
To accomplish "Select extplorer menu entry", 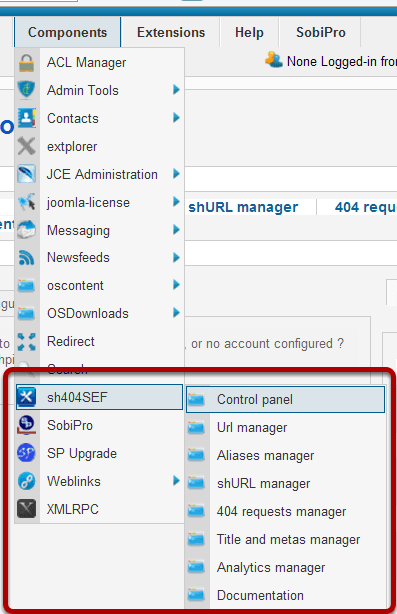I will 99,146.
